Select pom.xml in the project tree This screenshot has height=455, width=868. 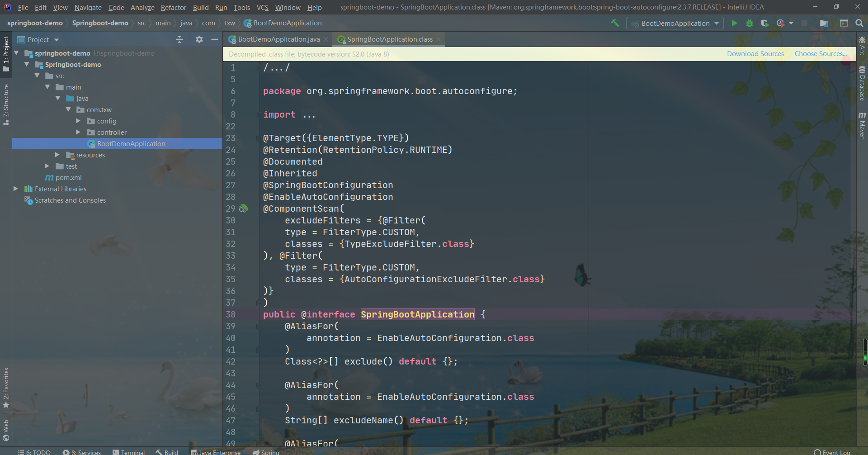pyautogui.click(x=68, y=177)
